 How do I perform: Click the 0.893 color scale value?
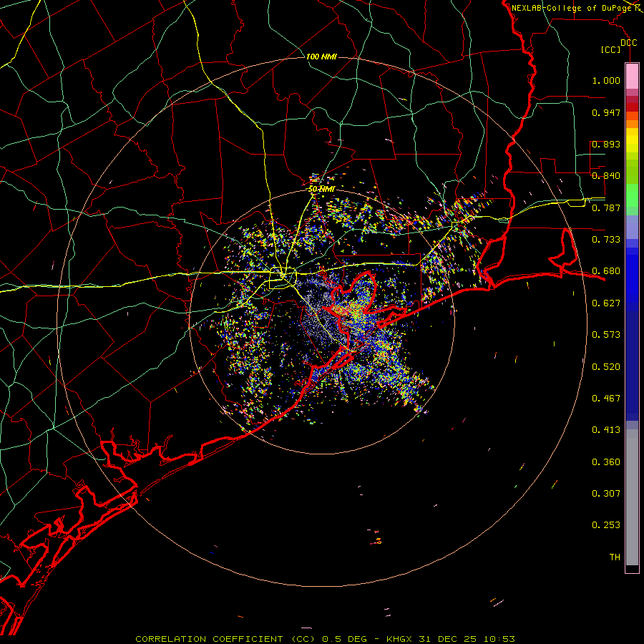coord(606,144)
